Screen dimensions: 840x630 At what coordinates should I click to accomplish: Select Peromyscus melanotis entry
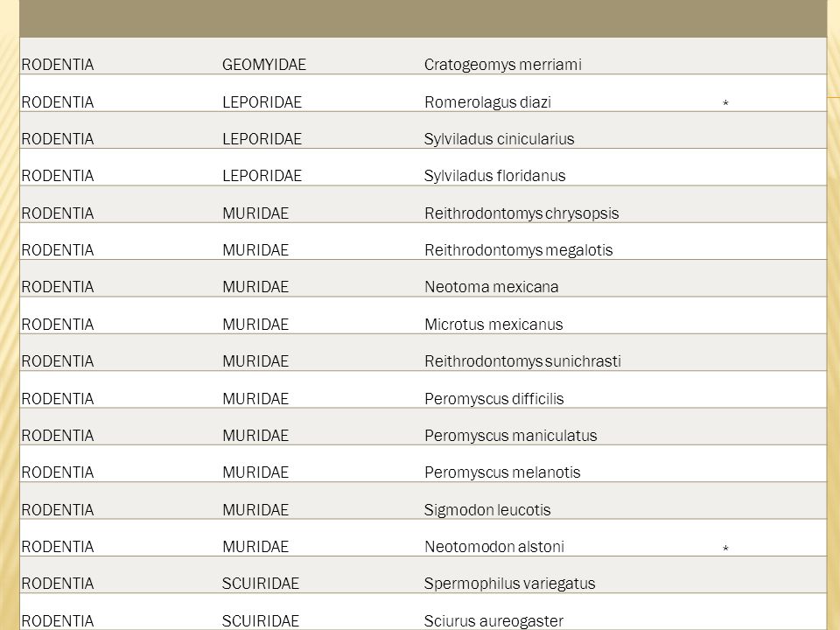(x=502, y=472)
